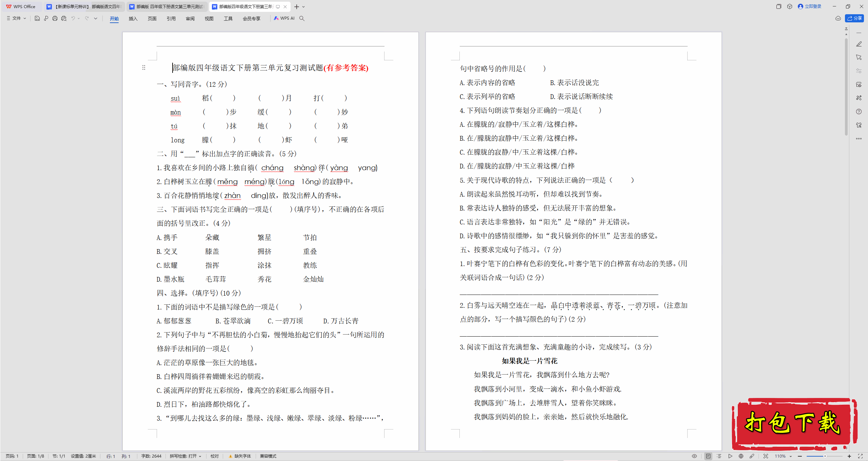
Task: Select the 开始 ribbon tab
Action: click(x=114, y=19)
